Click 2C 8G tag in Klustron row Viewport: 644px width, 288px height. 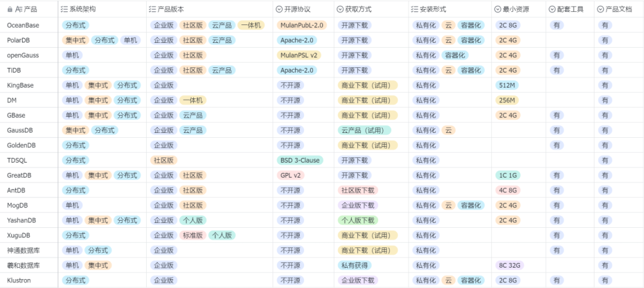pos(507,280)
